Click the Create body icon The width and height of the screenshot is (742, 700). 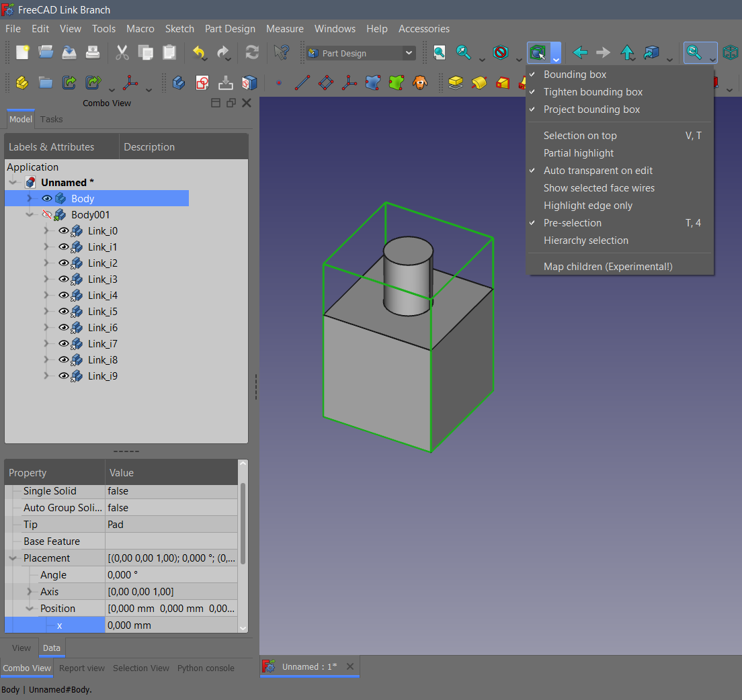[178, 83]
